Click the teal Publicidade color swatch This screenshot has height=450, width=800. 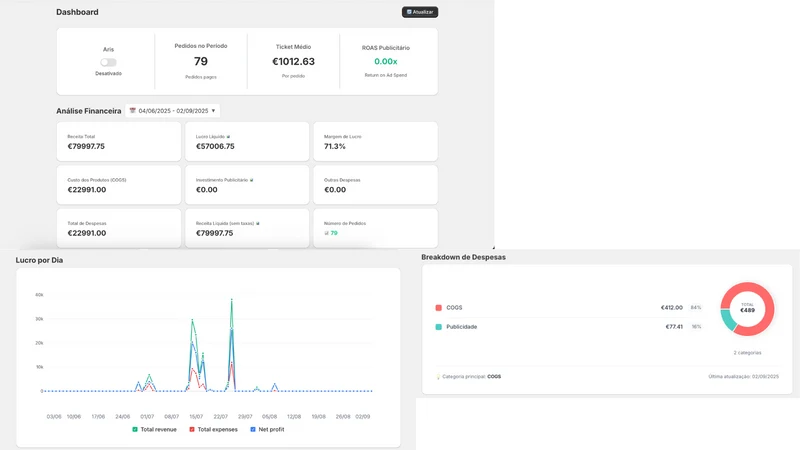(x=438, y=327)
